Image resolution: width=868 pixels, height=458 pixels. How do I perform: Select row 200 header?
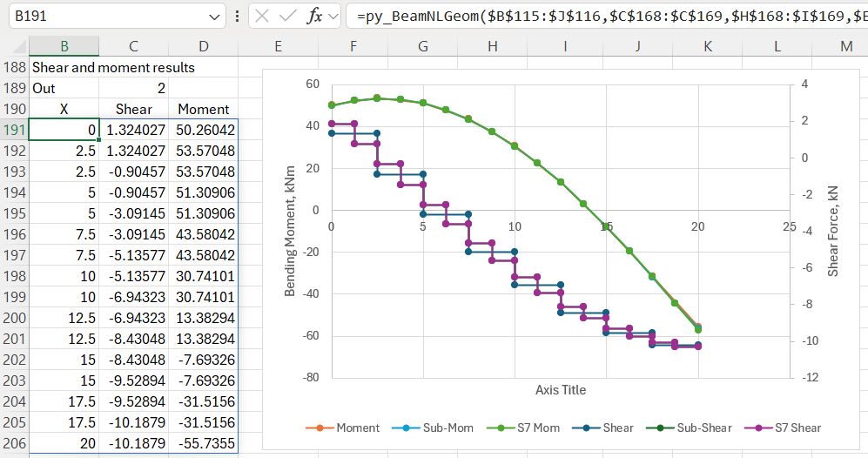[15, 318]
